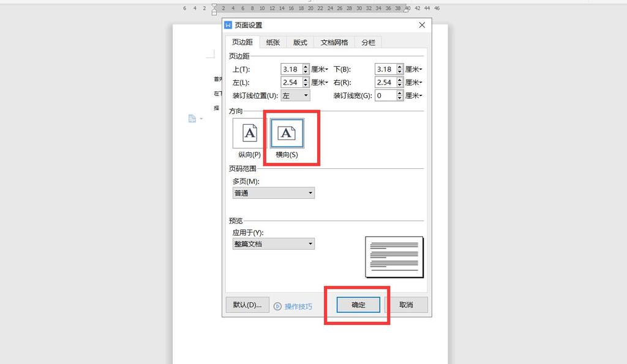Switch to the 文档网格 tab

334,42
